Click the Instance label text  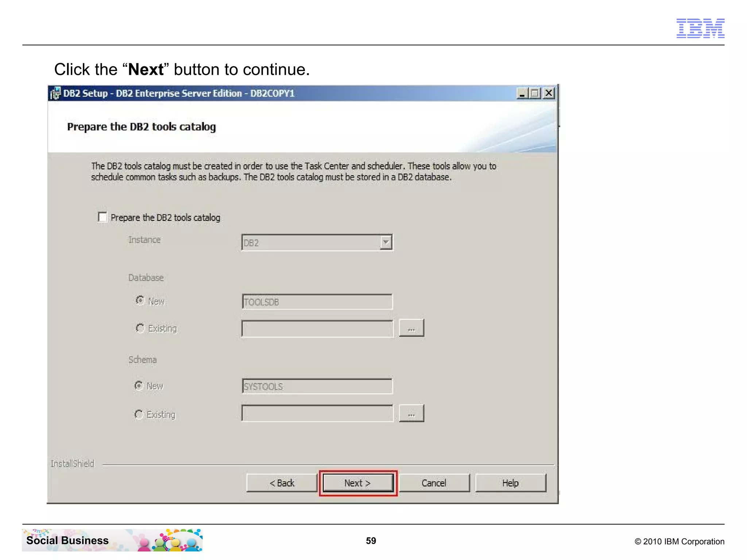point(144,240)
